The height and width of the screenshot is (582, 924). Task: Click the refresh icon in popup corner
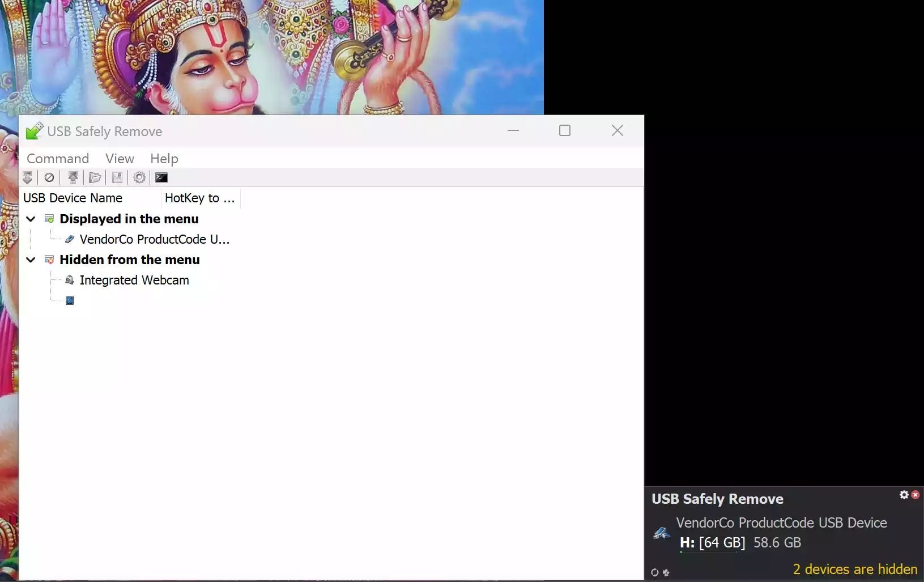point(655,572)
